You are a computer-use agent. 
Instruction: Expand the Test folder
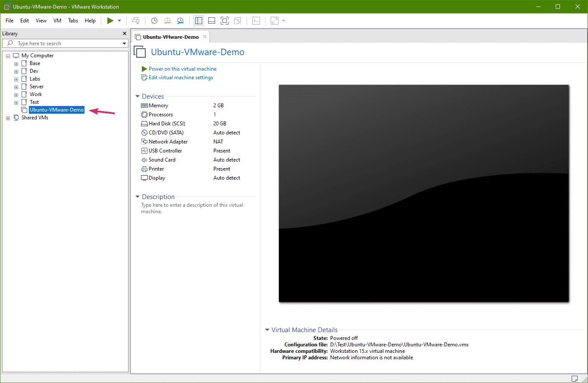[16, 102]
